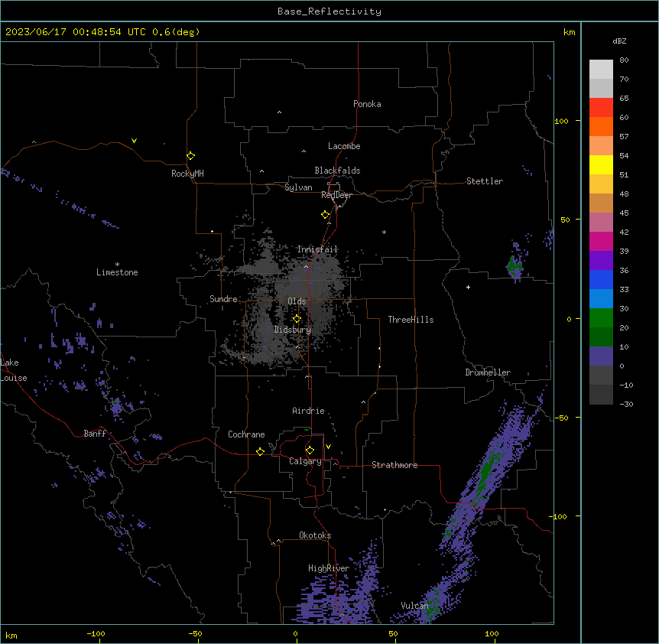Select the Ponoka city label

367,104
